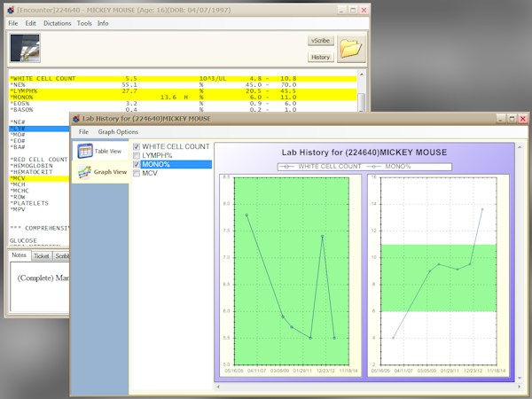Screen dimensions: 532x399
Task: Click the Graph View icon
Action: pos(84,172)
